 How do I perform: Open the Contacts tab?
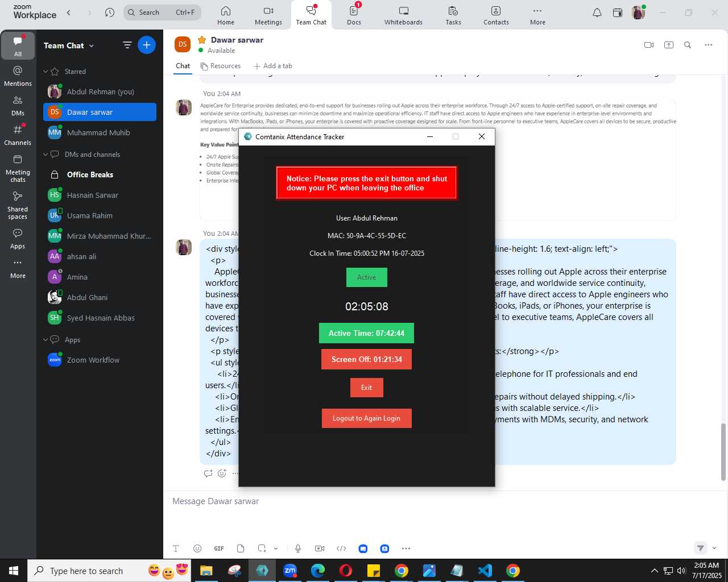496,15
